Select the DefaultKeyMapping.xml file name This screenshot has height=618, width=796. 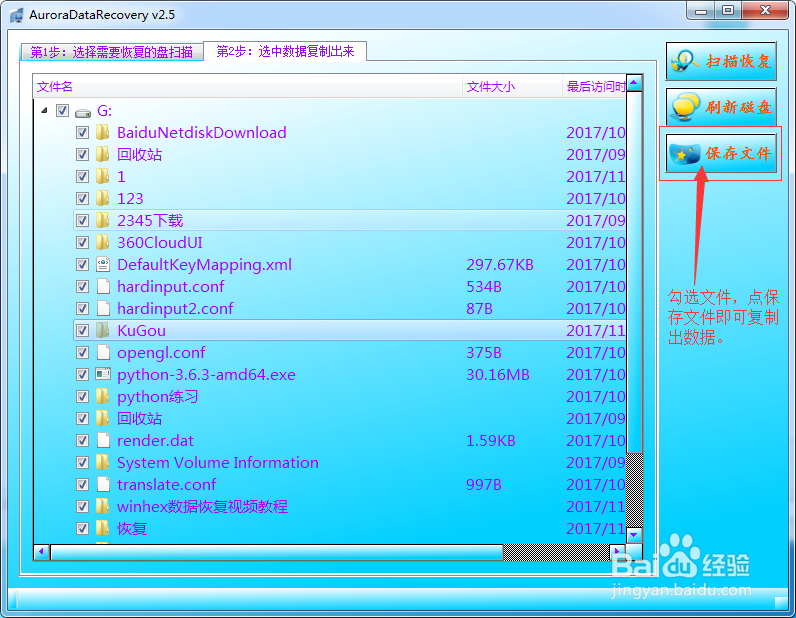click(204, 265)
